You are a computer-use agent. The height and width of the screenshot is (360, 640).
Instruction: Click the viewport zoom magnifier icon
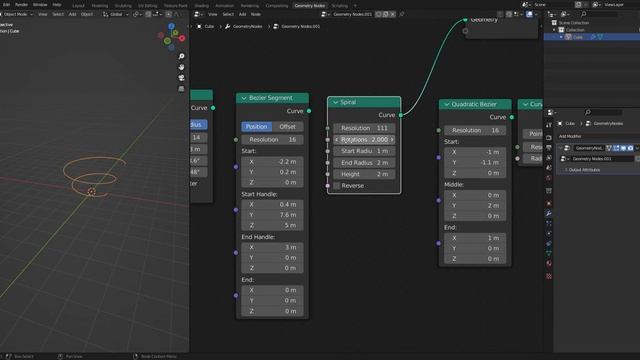coord(181,56)
